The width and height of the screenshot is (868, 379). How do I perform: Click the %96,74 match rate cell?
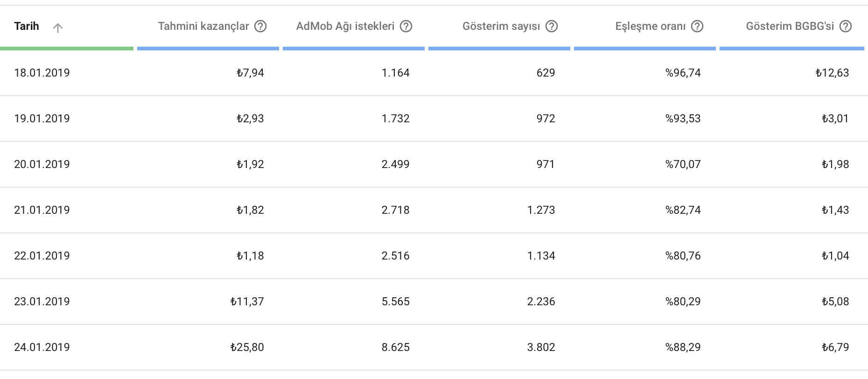(683, 73)
